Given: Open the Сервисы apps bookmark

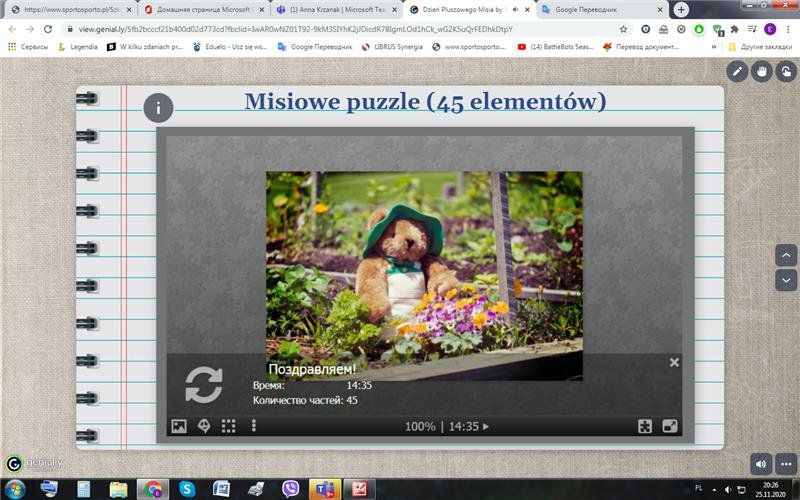Looking at the screenshot, I should point(28,46).
